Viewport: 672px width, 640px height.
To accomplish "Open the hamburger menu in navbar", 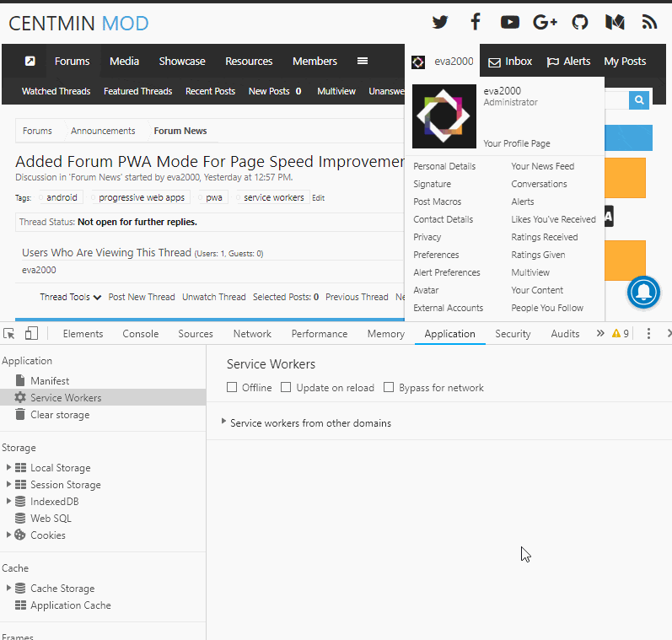I will (363, 61).
